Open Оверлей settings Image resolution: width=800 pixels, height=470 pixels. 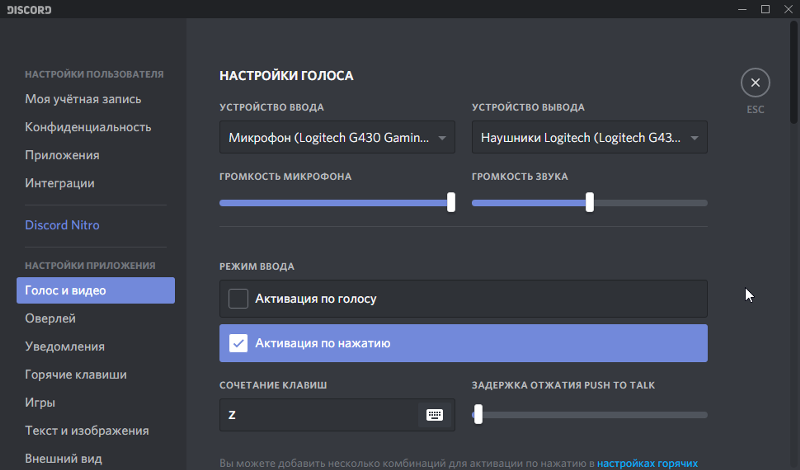point(51,318)
